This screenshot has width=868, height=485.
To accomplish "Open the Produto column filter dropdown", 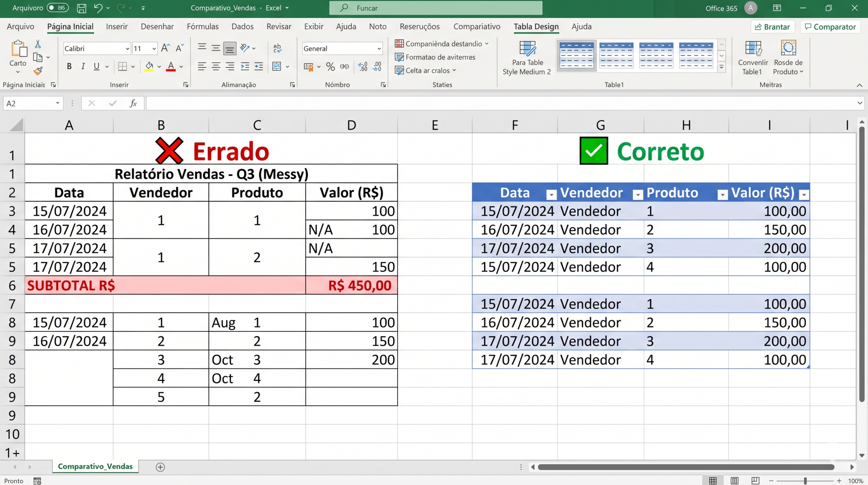I will click(x=723, y=194).
